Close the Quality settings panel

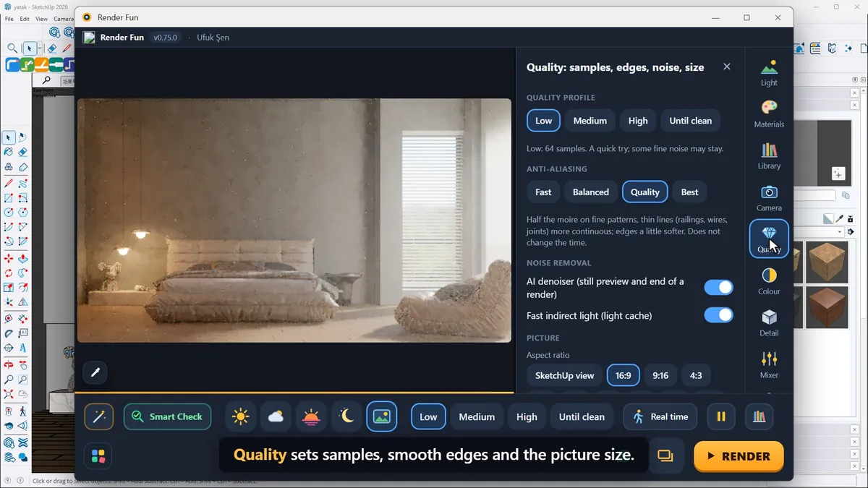[x=727, y=67]
